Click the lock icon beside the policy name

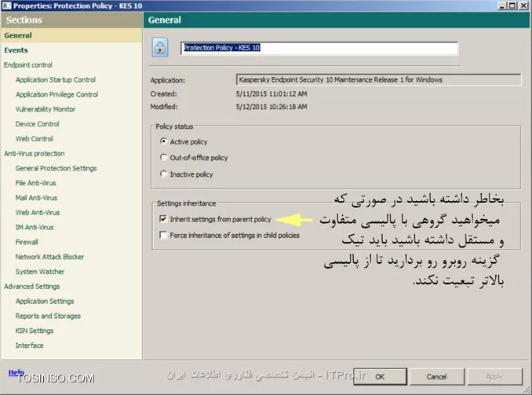[x=160, y=47]
